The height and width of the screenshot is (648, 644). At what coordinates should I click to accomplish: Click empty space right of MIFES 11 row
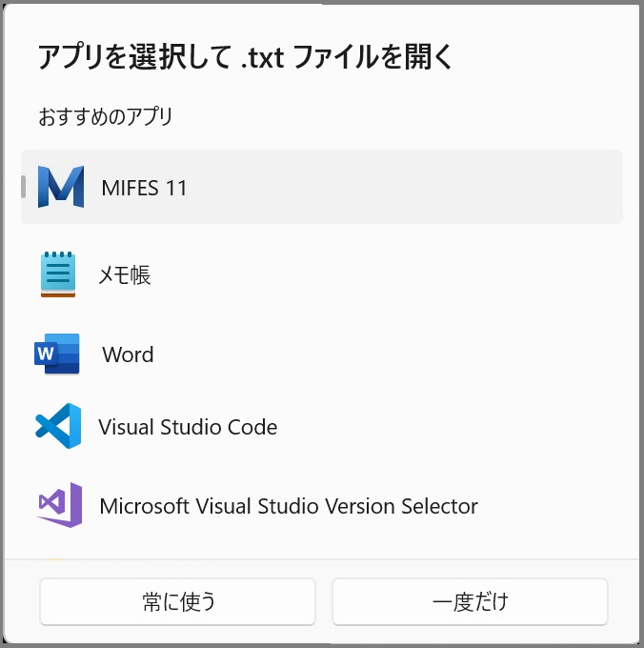tap(405, 187)
